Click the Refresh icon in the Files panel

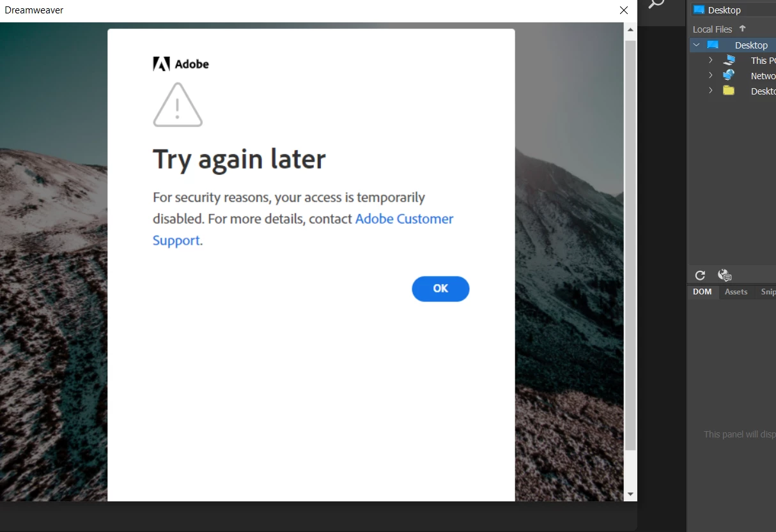[700, 275]
